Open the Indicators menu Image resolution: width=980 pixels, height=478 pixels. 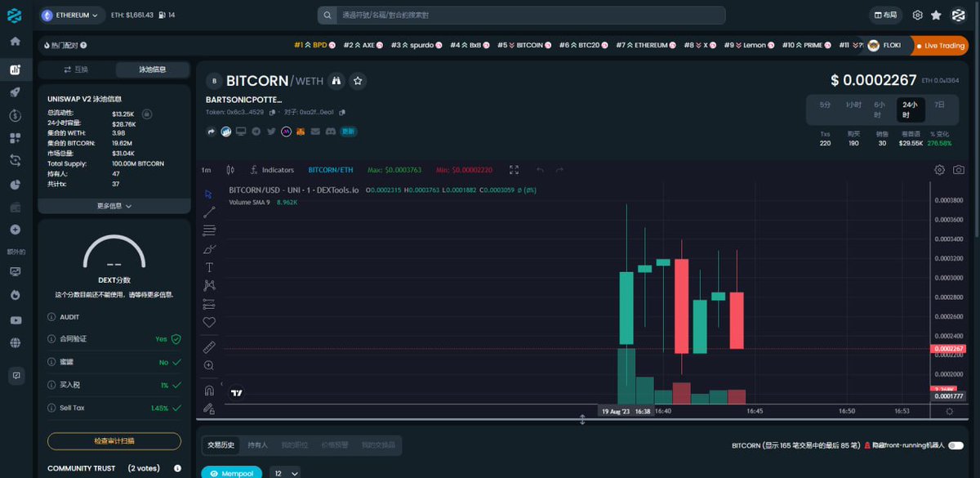272,170
